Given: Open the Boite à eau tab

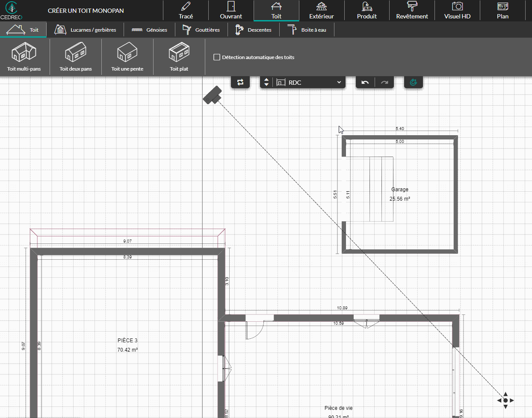Looking at the screenshot, I should point(307,30).
